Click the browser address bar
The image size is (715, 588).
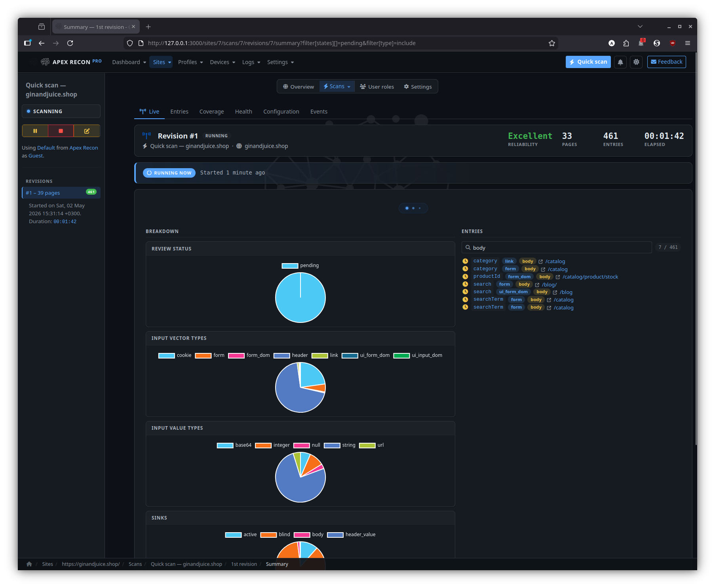(x=340, y=43)
